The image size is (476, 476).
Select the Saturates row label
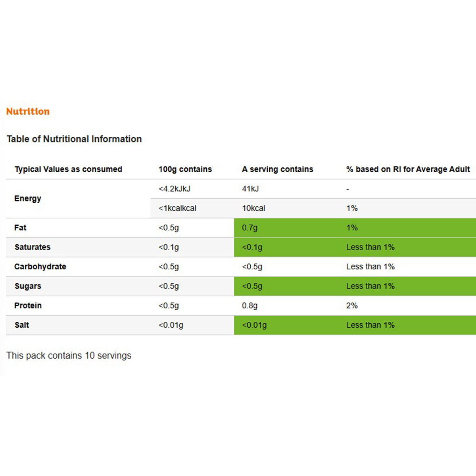point(33,247)
